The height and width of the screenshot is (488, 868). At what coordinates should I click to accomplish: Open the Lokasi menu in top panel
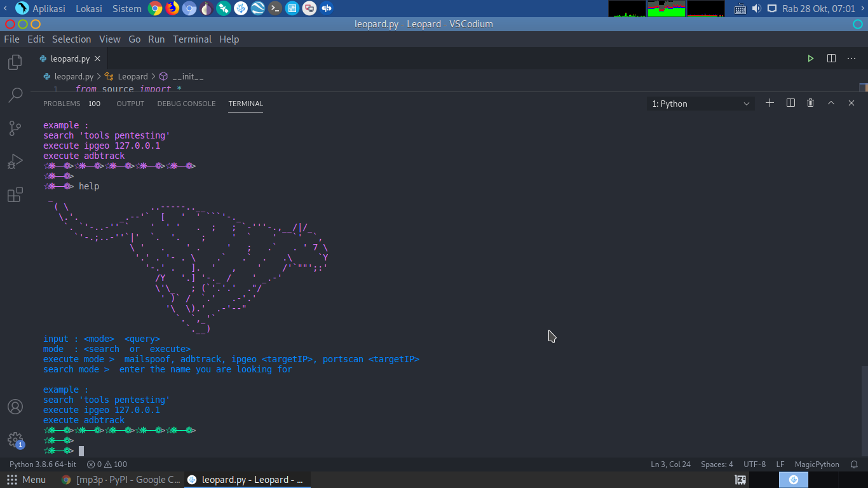pyautogui.click(x=89, y=8)
